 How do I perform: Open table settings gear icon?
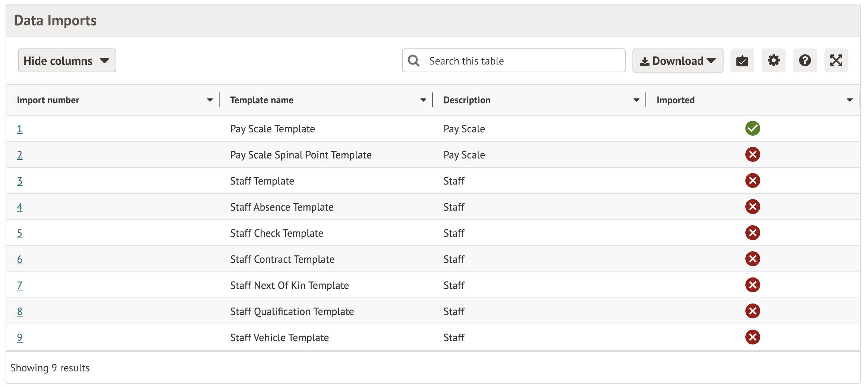773,60
